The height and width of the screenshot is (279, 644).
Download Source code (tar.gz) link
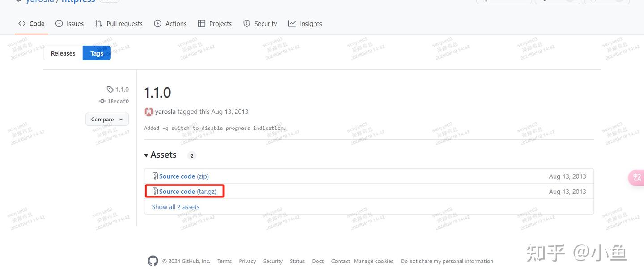click(x=188, y=191)
